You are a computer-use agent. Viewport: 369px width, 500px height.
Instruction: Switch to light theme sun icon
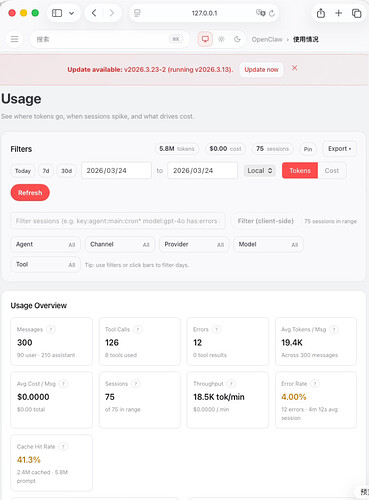coord(221,39)
